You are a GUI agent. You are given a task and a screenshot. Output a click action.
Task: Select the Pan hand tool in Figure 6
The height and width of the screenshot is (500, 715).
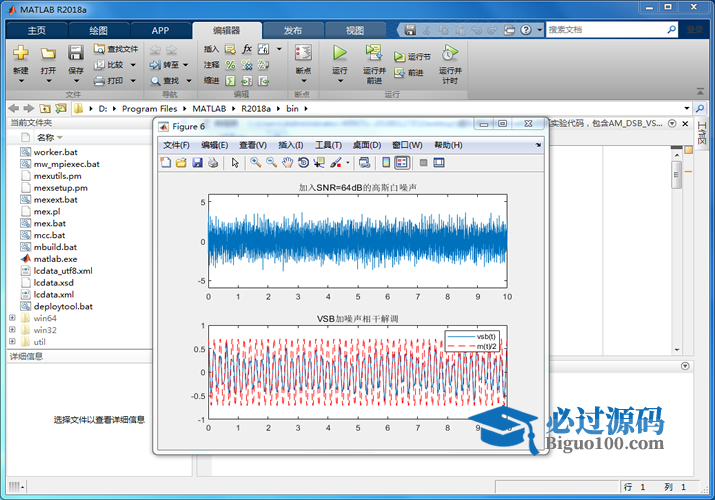pyautogui.click(x=287, y=163)
